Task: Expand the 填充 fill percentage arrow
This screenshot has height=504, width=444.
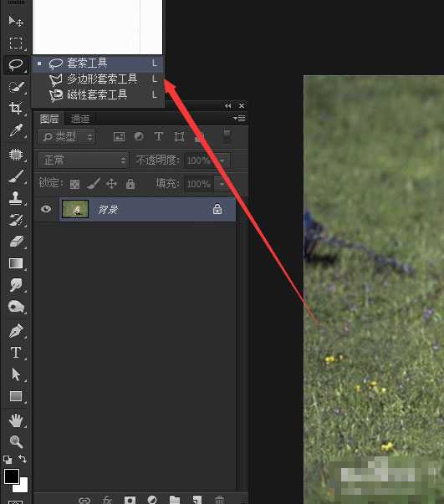Action: [x=222, y=184]
